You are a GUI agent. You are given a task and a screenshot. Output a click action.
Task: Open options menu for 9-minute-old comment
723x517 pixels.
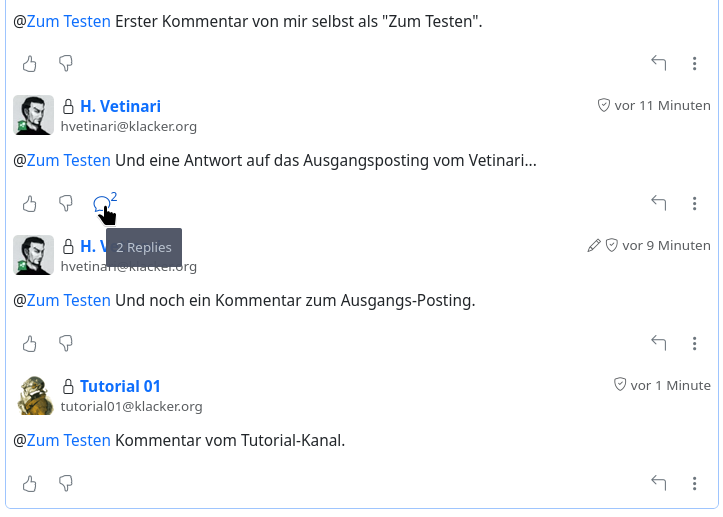pyautogui.click(x=695, y=344)
